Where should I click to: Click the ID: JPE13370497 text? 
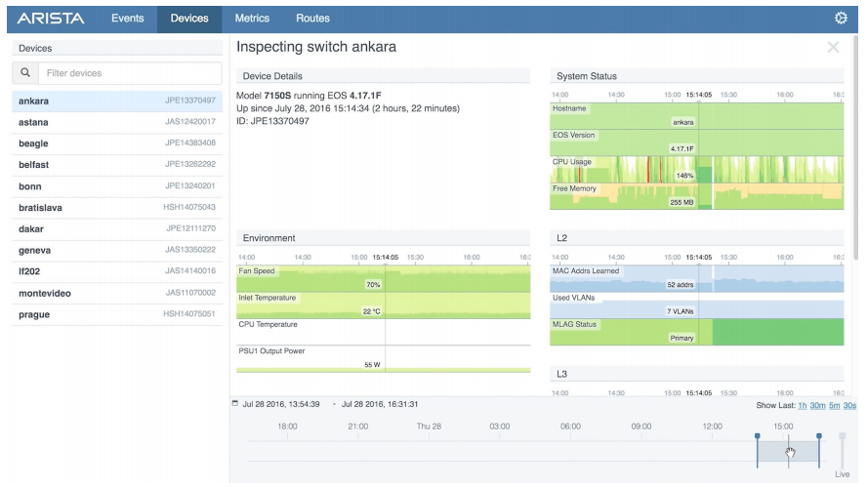[272, 121]
